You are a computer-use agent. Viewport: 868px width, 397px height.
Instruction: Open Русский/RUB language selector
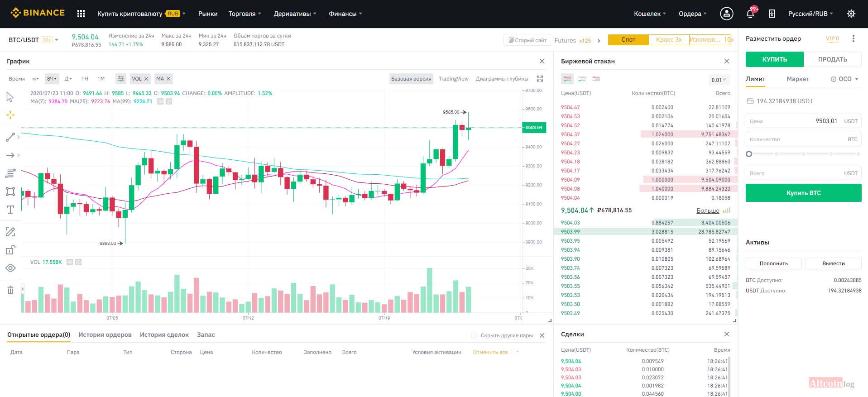click(810, 14)
